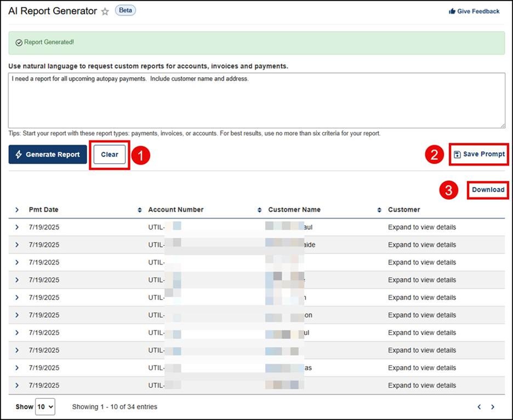Favorite the AI Report Generator with the star
The image size is (513, 420).
coord(105,11)
